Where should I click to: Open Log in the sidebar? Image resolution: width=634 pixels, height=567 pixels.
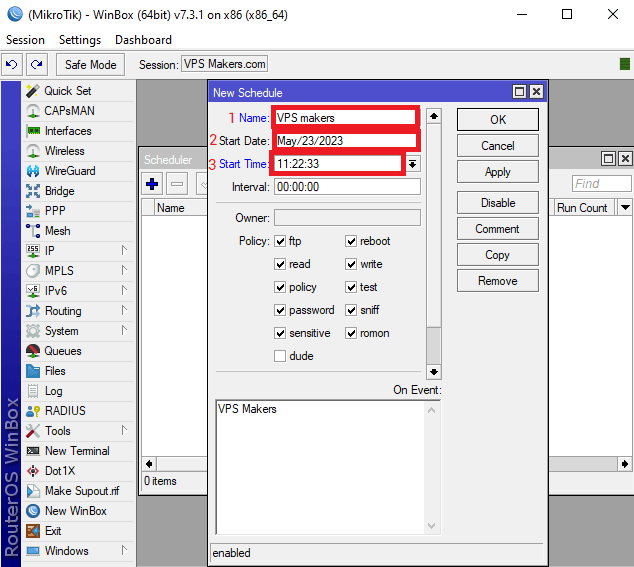tap(78, 391)
